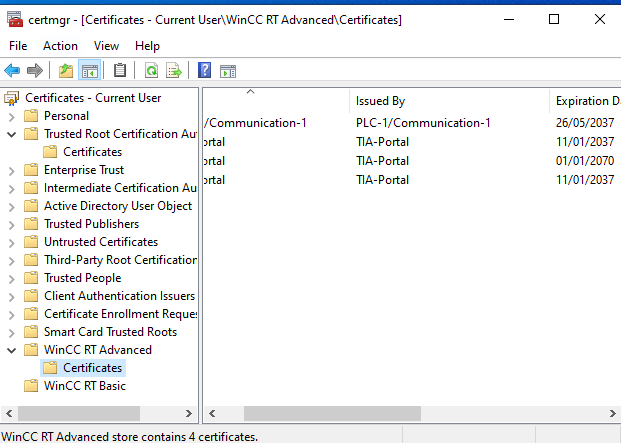Screen dimensions: 621x443
Task: Click the Personal folder icon
Action: [x=31, y=116]
